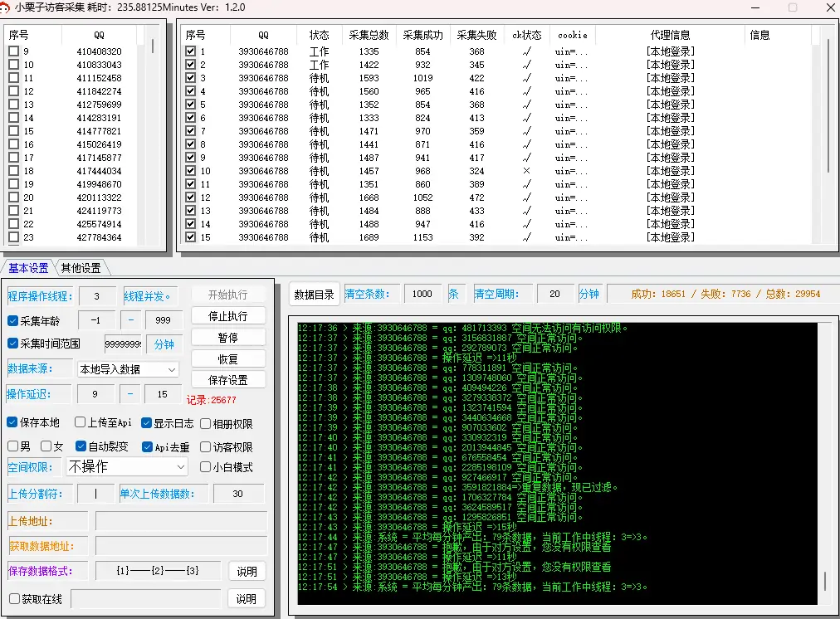Uncheck row 1 in the account table
Screen dimensions: 840x619
pyautogui.click(x=190, y=51)
